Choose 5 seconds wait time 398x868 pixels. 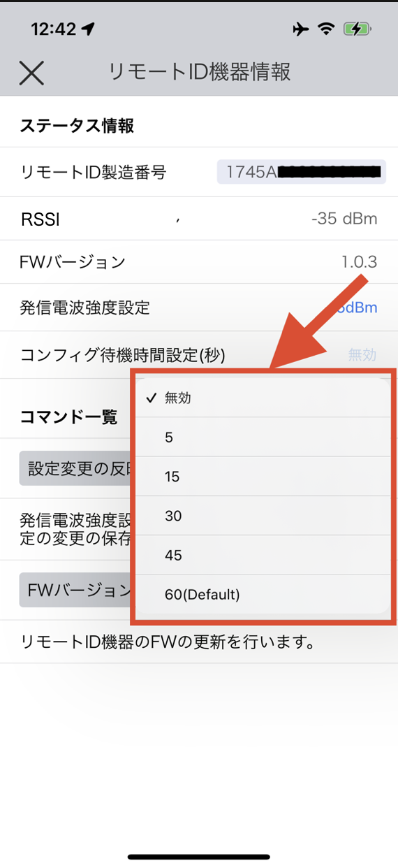click(x=262, y=437)
